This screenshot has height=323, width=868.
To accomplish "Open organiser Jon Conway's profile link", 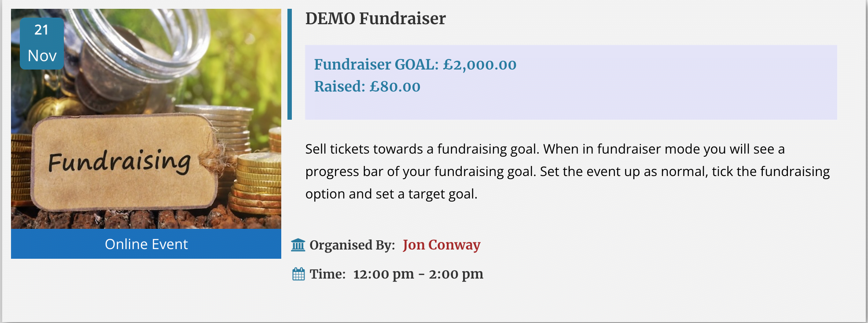I will click(441, 245).
